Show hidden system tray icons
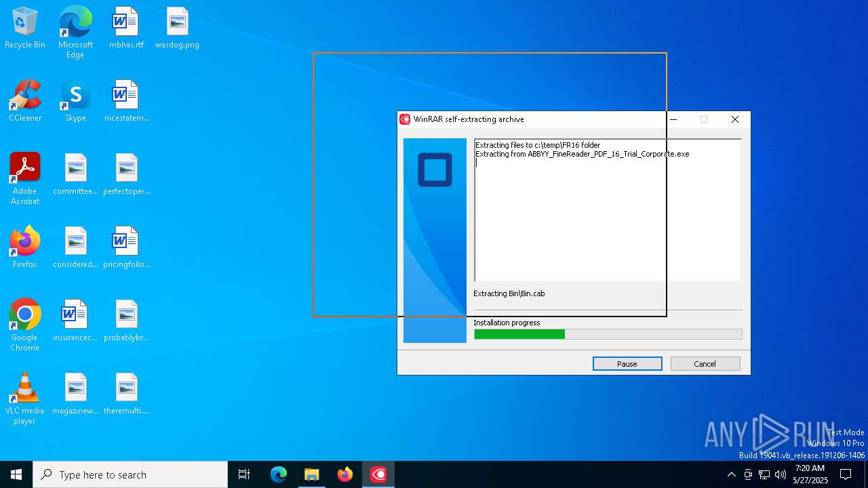Viewport: 868px width, 488px height. click(731, 474)
